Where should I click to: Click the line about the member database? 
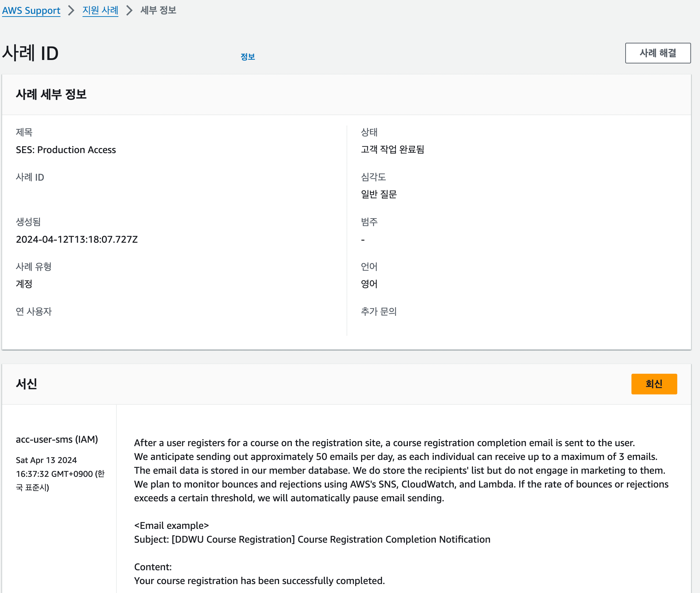400,471
